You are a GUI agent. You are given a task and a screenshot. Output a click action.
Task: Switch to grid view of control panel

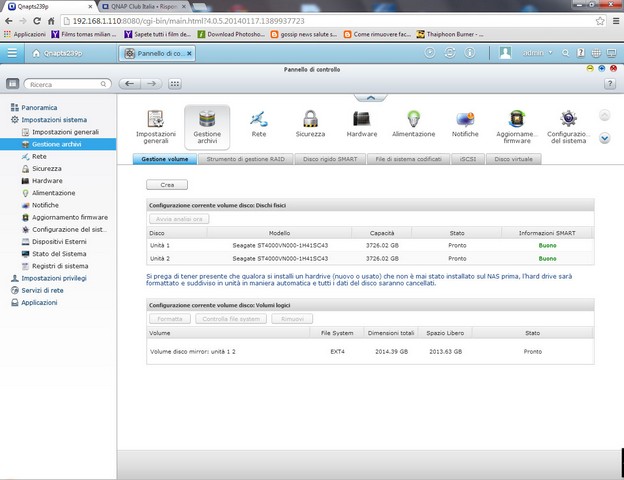(x=12, y=85)
